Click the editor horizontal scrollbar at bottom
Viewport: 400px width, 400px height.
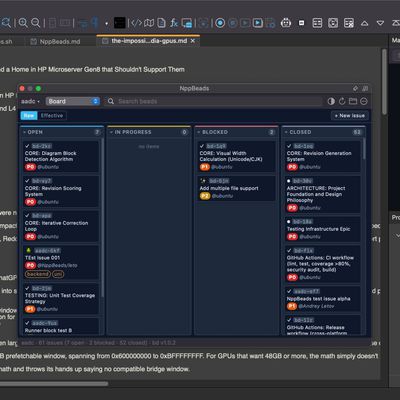click(x=54, y=384)
